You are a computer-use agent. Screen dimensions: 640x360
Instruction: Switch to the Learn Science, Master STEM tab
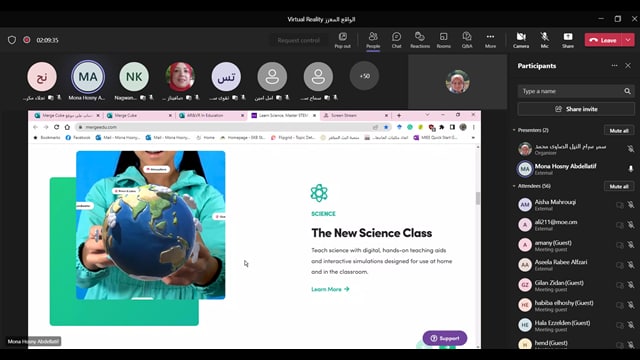283,116
